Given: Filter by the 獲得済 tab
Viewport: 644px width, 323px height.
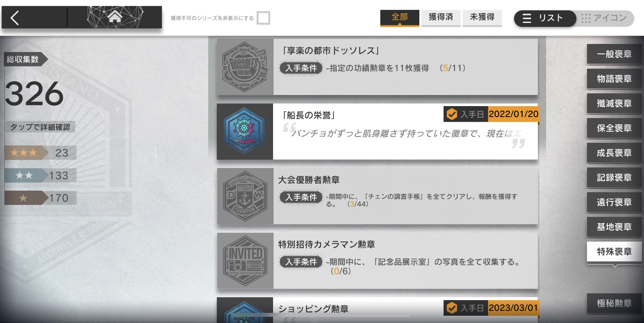Looking at the screenshot, I should coord(441,18).
